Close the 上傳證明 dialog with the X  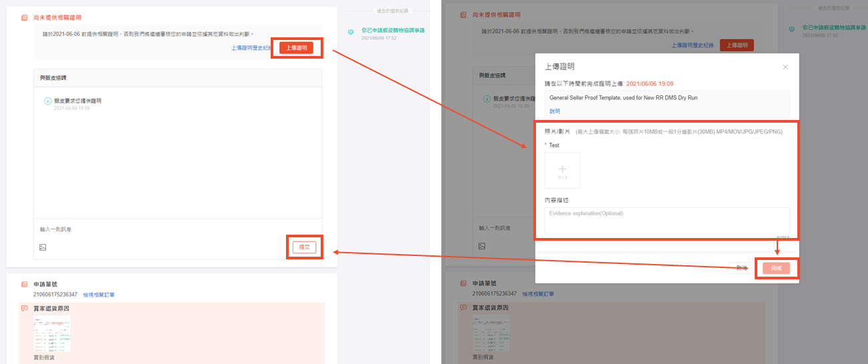pos(785,67)
